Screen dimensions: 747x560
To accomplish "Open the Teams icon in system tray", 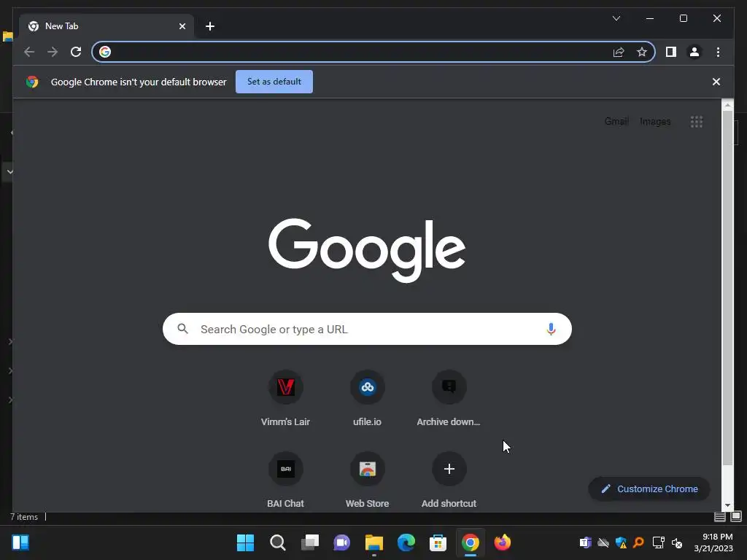I will click(x=585, y=542).
